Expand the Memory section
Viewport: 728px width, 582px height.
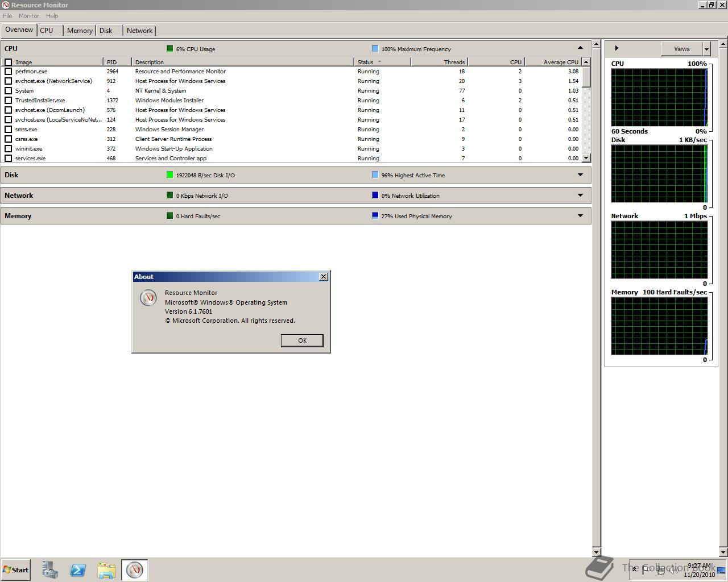click(580, 216)
